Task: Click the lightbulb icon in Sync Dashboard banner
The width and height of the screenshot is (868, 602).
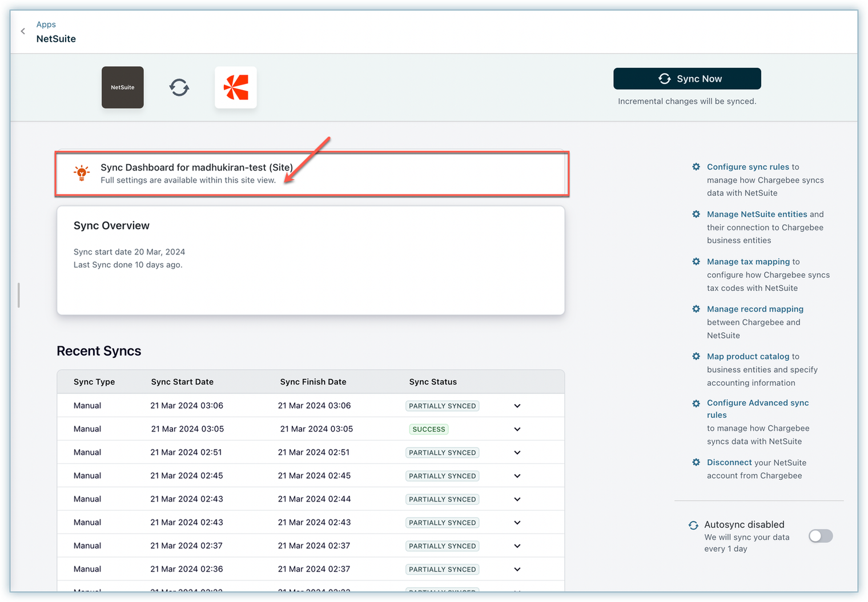Action: (x=82, y=173)
